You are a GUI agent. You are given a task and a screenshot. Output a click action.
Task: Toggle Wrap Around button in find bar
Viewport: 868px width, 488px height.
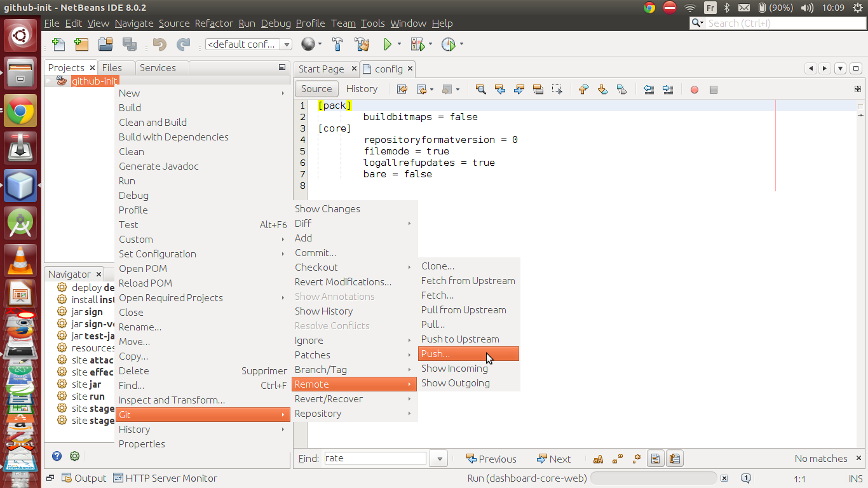(674, 459)
